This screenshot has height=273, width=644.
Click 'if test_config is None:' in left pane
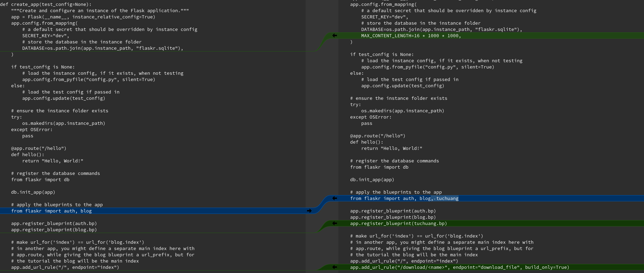click(x=43, y=67)
